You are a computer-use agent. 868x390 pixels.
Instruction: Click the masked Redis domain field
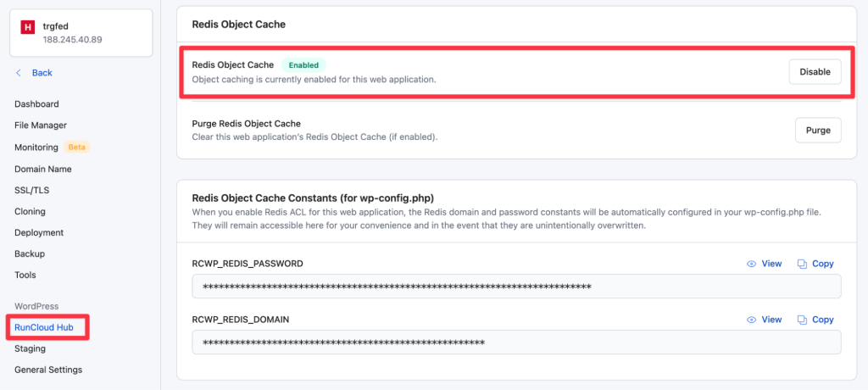[x=516, y=343]
